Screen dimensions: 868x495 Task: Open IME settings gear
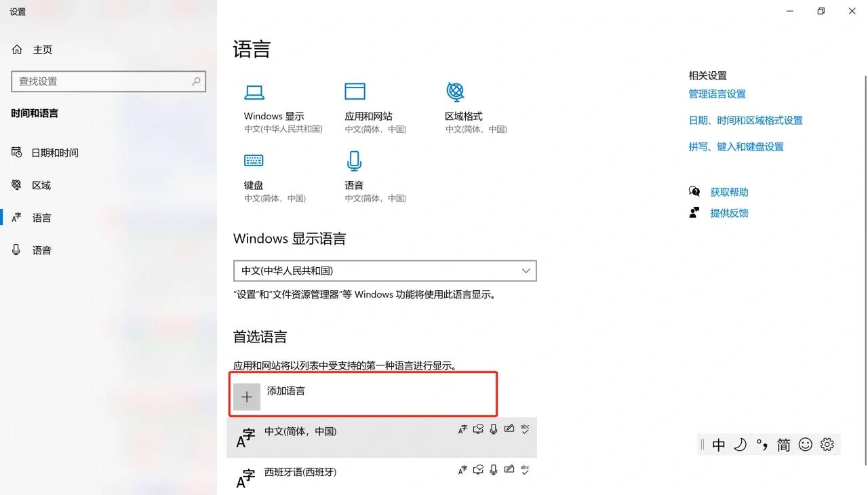(827, 445)
